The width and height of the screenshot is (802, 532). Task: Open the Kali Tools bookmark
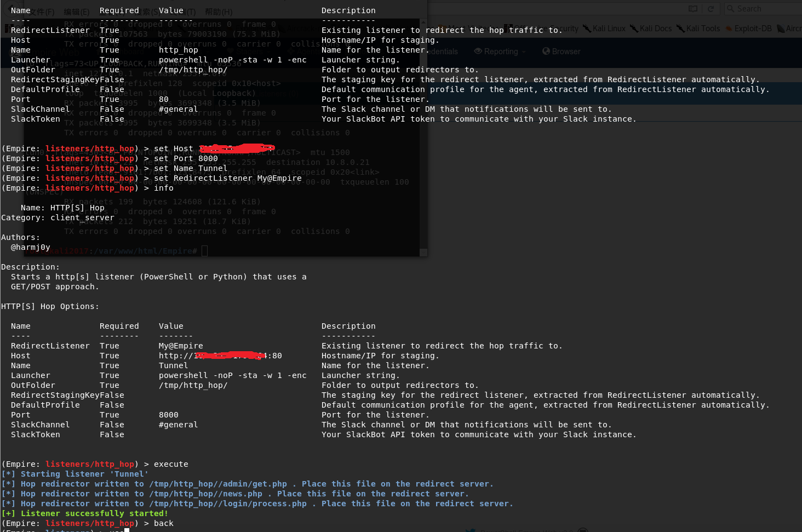pos(698,28)
